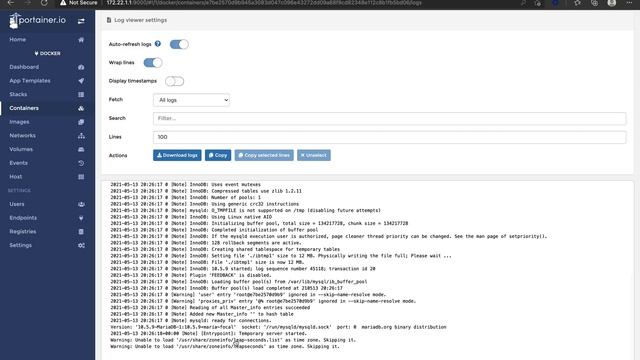Open the Fetch 'All logs' dropdown
The width and height of the screenshot is (640, 360).
tap(191, 100)
